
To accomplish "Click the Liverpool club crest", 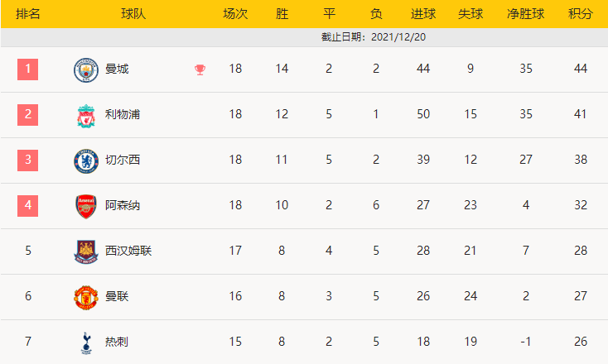I will [x=85, y=115].
